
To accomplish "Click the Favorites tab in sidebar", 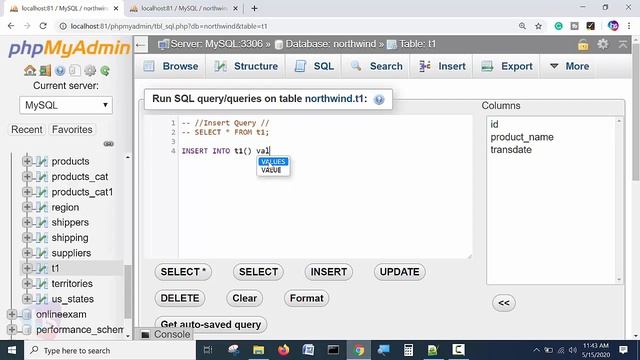I will pyautogui.click(x=72, y=129).
